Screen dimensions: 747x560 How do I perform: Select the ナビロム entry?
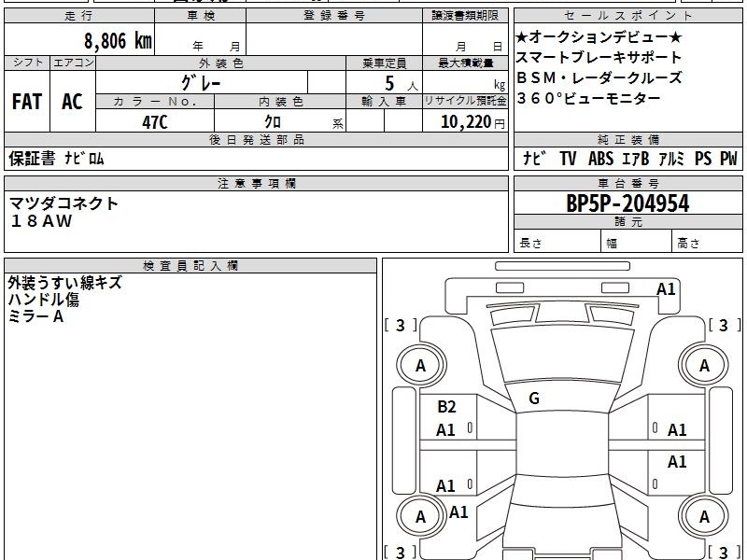click(84, 159)
